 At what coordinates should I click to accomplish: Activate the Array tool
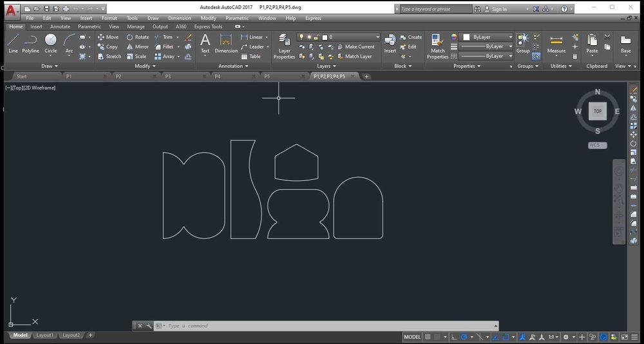[x=164, y=56]
